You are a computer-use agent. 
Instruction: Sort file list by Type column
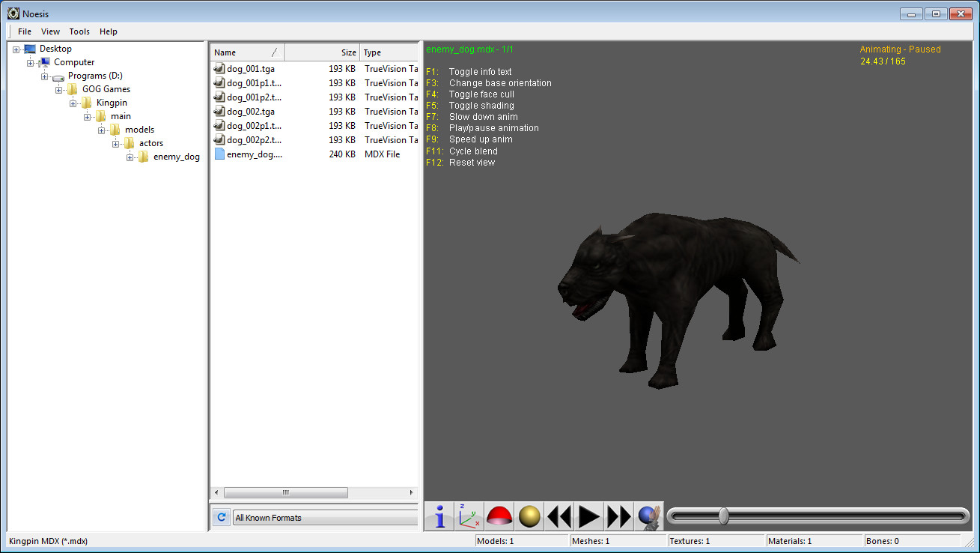click(389, 52)
